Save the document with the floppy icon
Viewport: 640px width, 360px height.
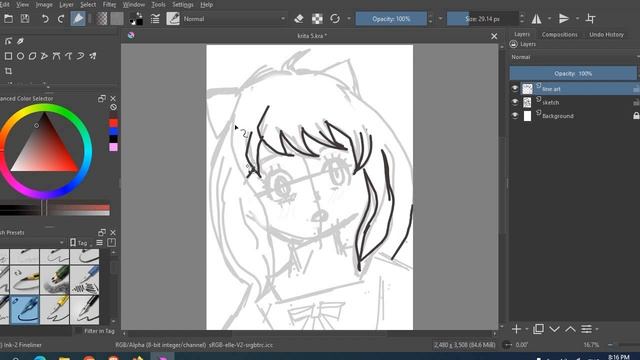25,19
